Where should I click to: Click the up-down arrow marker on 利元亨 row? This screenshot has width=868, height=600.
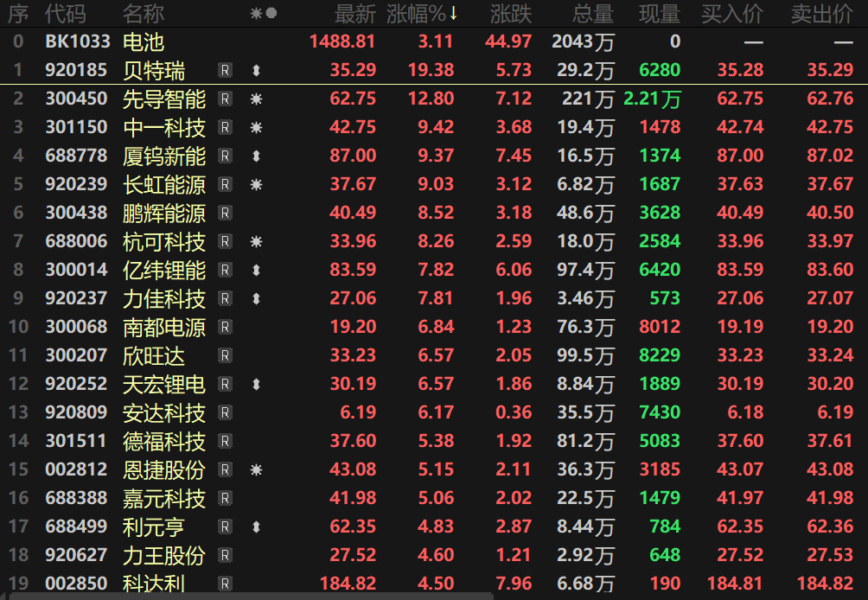[x=256, y=527]
